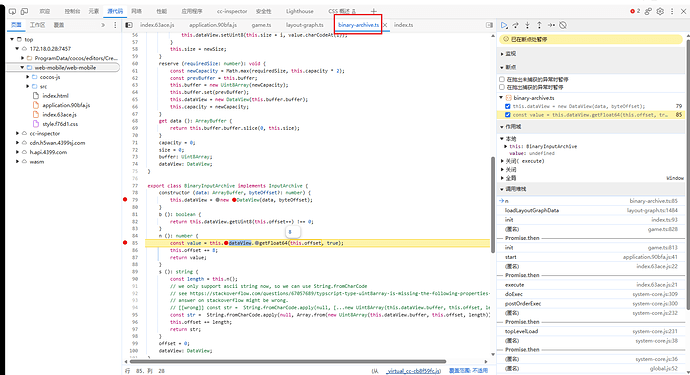Select the inspect element picker icon
This screenshot has width=690, height=375.
click(12, 11)
